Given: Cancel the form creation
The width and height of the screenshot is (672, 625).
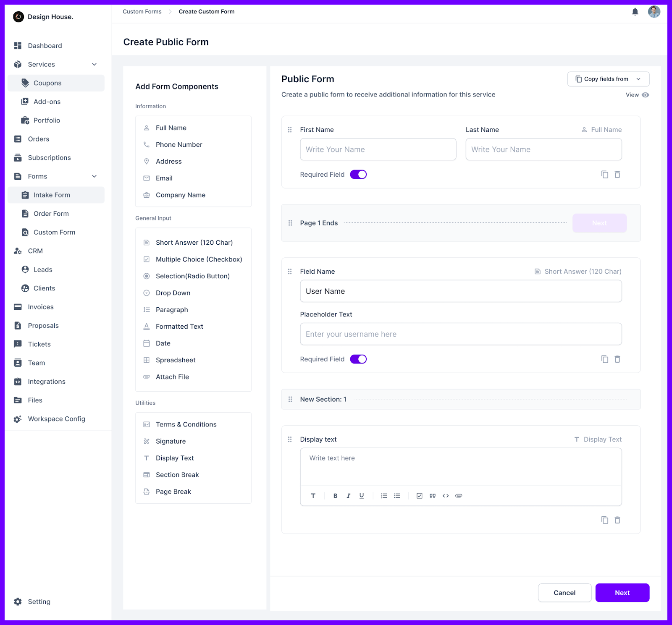Looking at the screenshot, I should [x=564, y=593].
